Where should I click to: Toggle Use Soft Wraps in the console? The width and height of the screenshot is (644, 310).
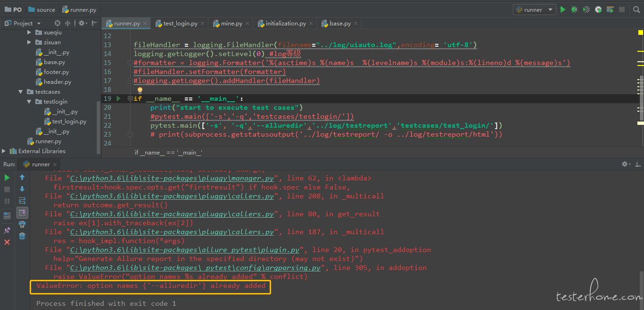[x=22, y=201]
